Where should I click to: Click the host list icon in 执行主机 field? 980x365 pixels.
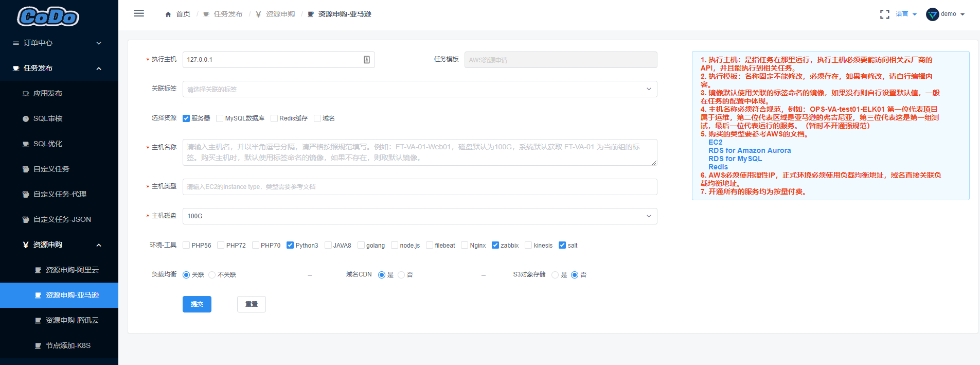(x=367, y=60)
